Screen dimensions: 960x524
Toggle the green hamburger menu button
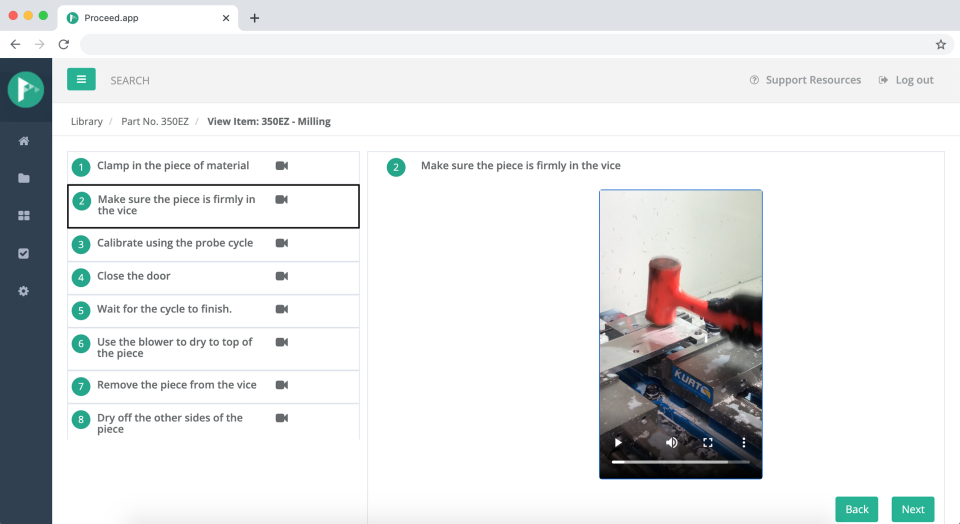coord(81,79)
